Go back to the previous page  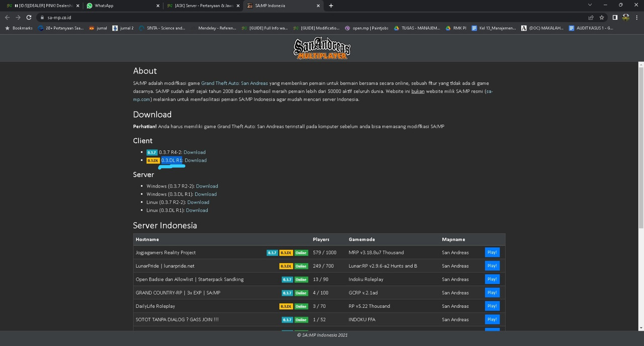8,17
